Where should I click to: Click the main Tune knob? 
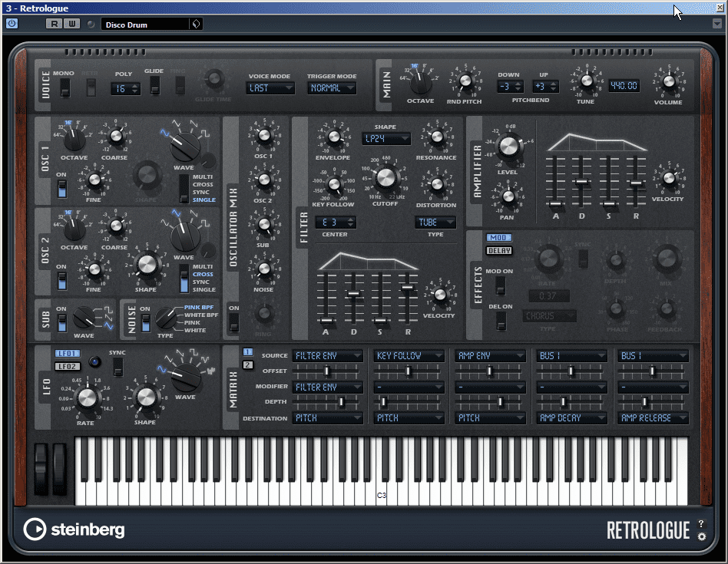click(x=587, y=81)
